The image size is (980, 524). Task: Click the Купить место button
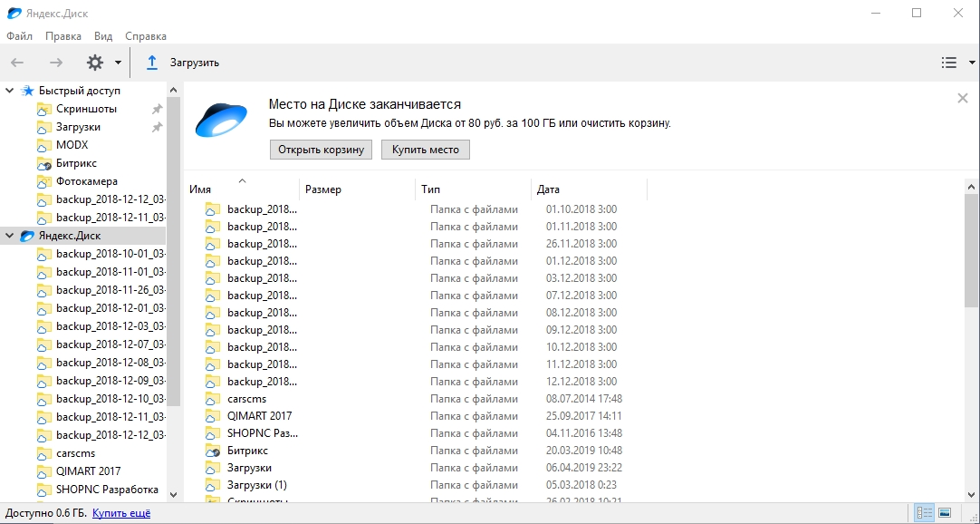(426, 150)
